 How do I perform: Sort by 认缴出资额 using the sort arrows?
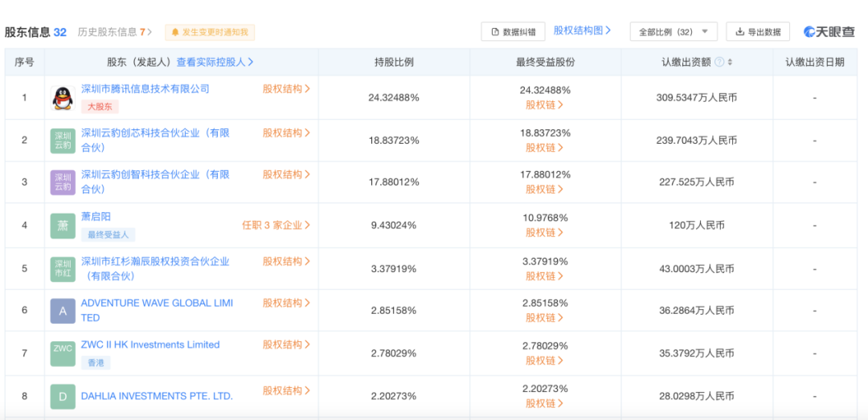point(730,62)
